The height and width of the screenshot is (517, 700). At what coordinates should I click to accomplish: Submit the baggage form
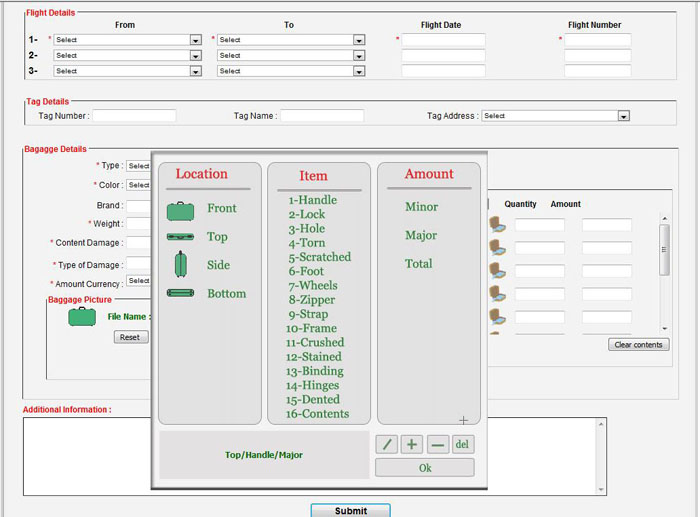coord(350,510)
